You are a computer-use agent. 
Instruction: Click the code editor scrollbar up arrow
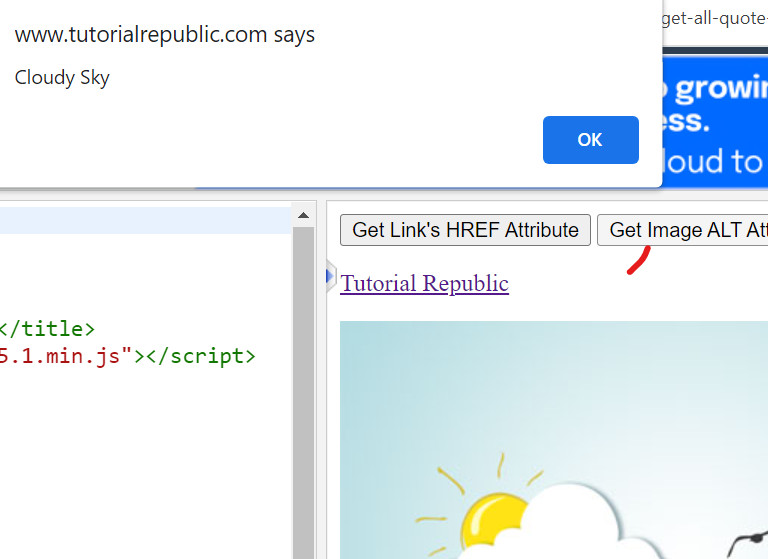point(303,215)
